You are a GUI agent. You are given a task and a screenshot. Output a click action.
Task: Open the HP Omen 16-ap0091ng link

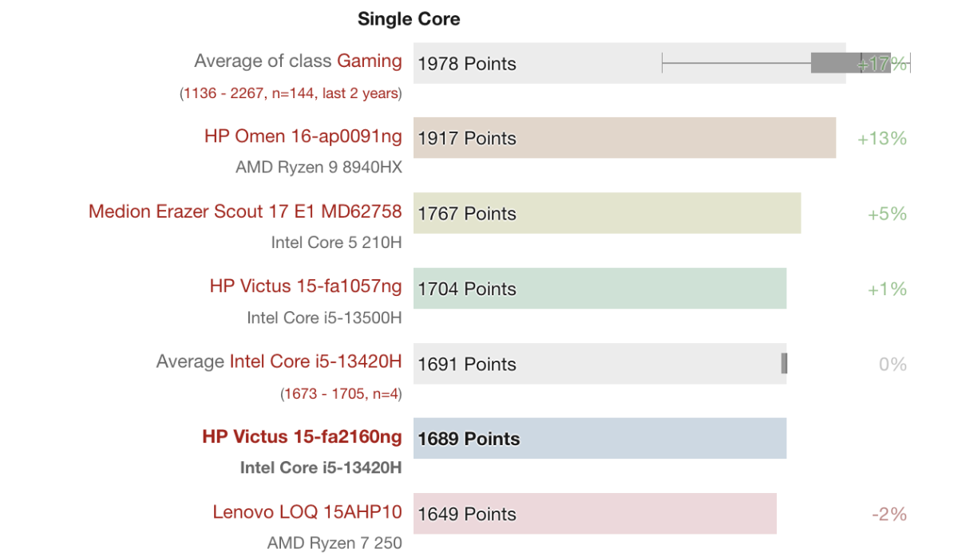click(303, 136)
